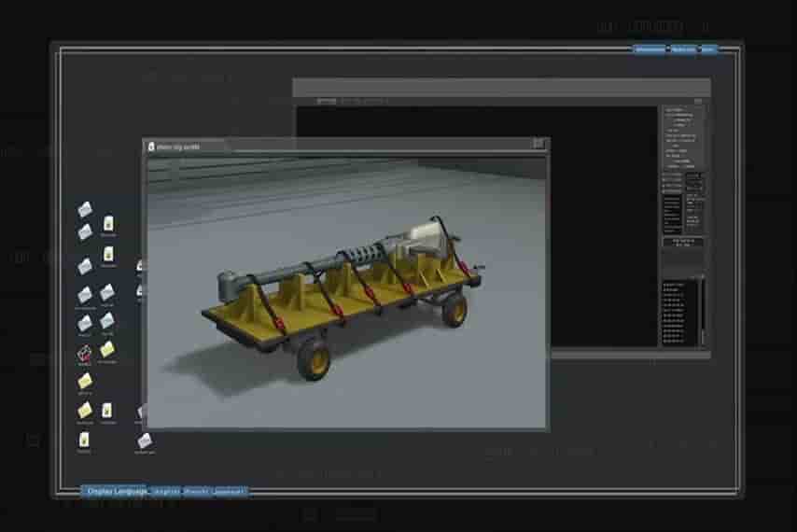Viewport: 797px width, 532px height.
Task: Click image file icon in viewer title bar
Action: (x=150, y=146)
